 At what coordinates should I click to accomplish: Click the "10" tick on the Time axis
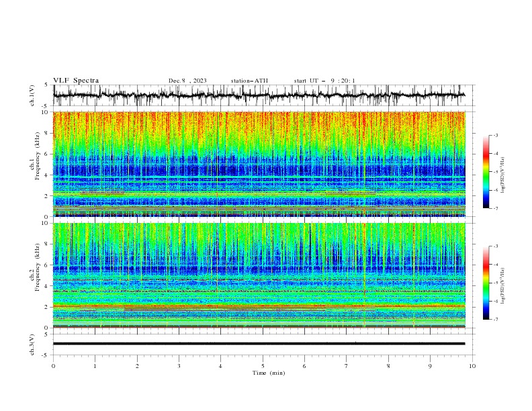[472, 366]
